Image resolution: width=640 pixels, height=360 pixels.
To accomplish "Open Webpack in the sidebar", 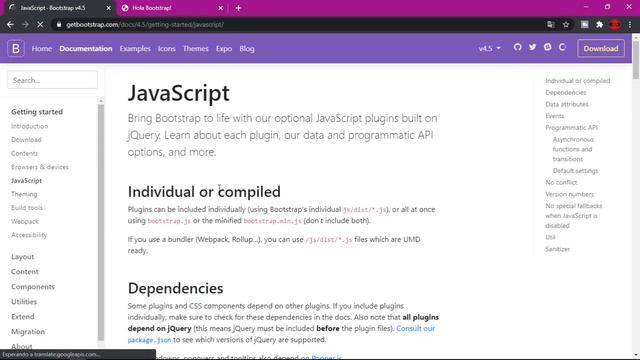I will click(25, 221).
